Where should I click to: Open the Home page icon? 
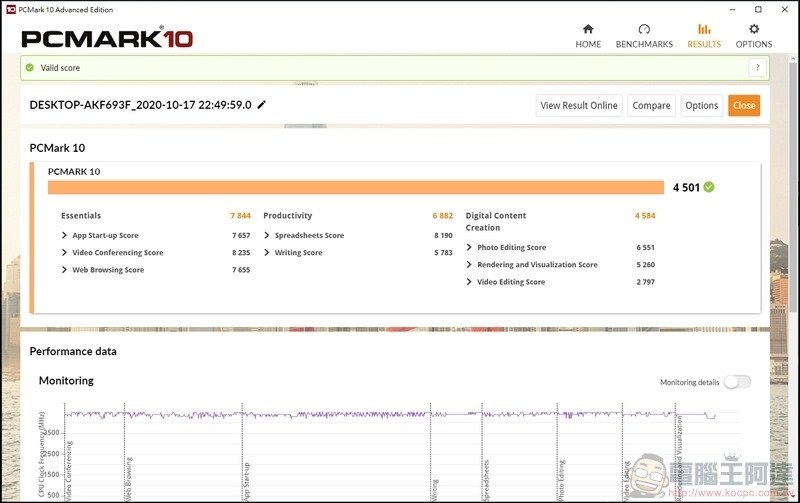588,29
